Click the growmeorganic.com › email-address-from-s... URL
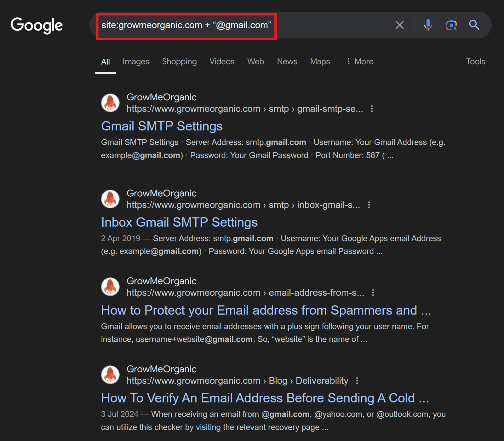Image resolution: width=504 pixels, height=441 pixels. click(245, 293)
